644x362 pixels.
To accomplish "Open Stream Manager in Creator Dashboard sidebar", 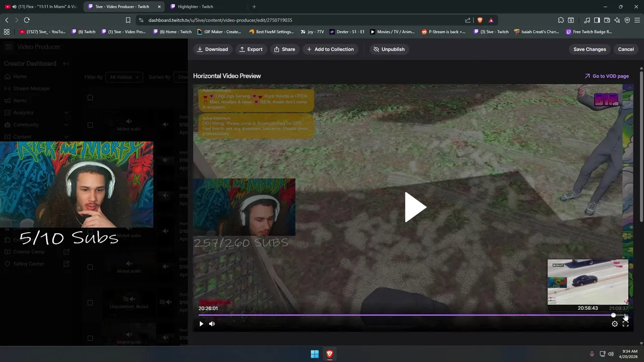I will coord(32,88).
